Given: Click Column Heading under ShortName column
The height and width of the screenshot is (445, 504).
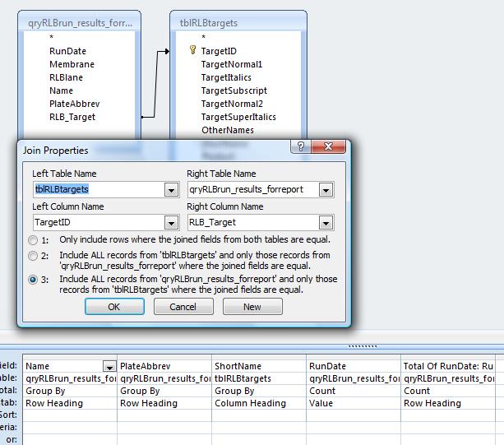Looking at the screenshot, I should (259, 403).
